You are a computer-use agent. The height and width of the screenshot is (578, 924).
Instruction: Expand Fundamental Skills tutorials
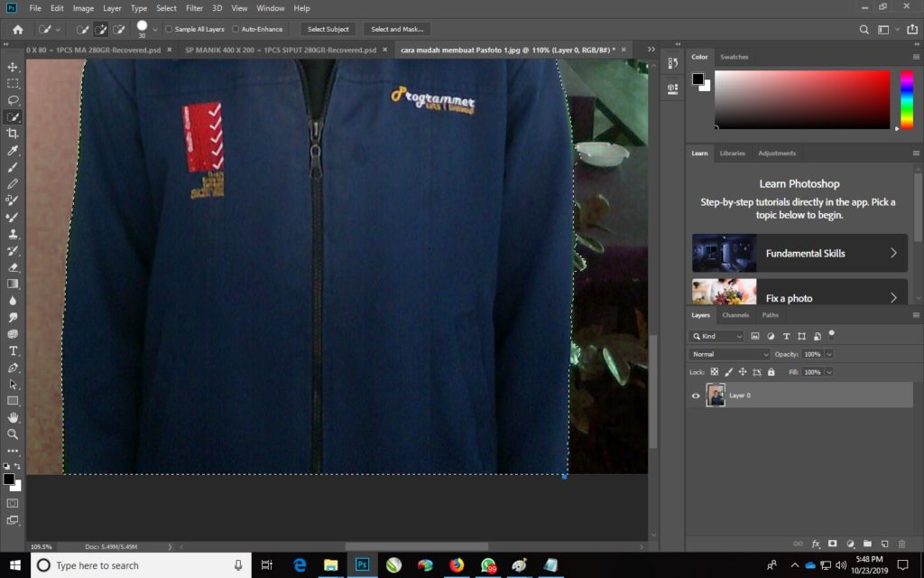pos(799,253)
